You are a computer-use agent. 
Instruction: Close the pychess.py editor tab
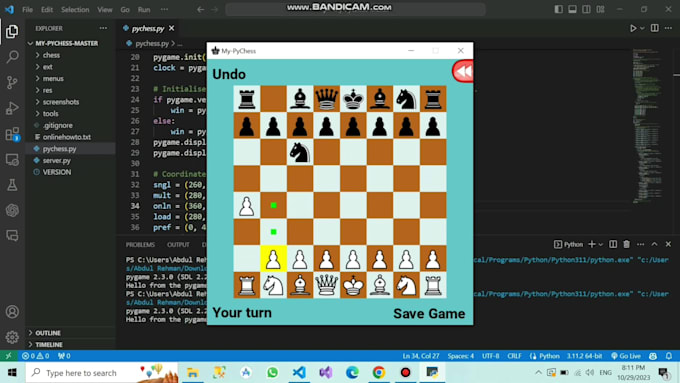coord(172,28)
